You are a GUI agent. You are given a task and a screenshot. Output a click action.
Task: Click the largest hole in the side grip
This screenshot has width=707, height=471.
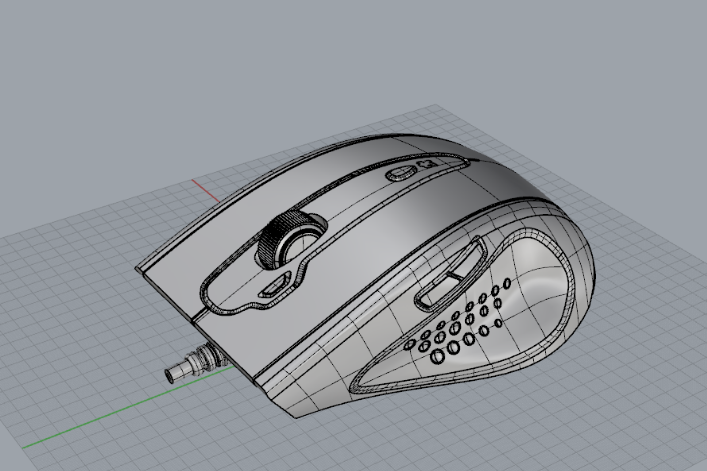[438, 354]
